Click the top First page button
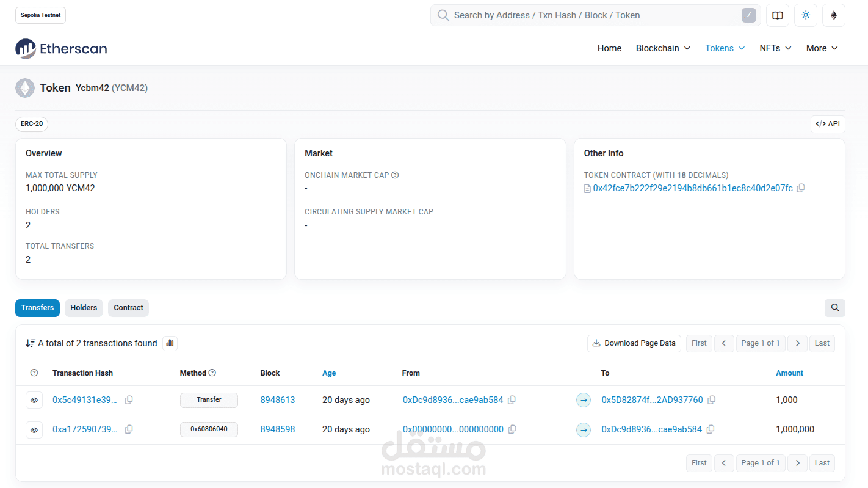 pos(699,343)
